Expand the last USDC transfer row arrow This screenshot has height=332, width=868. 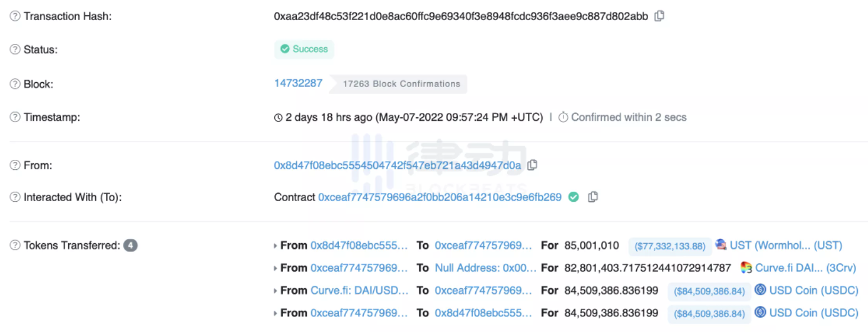(276, 313)
